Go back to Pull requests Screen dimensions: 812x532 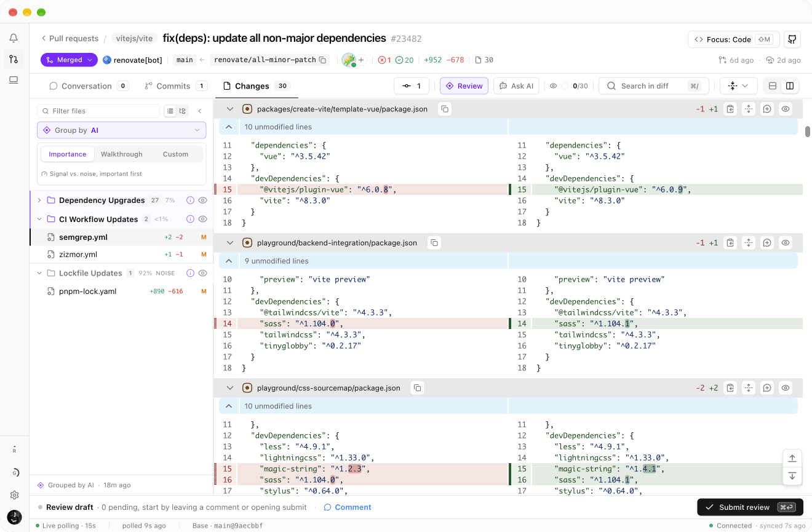(70, 39)
